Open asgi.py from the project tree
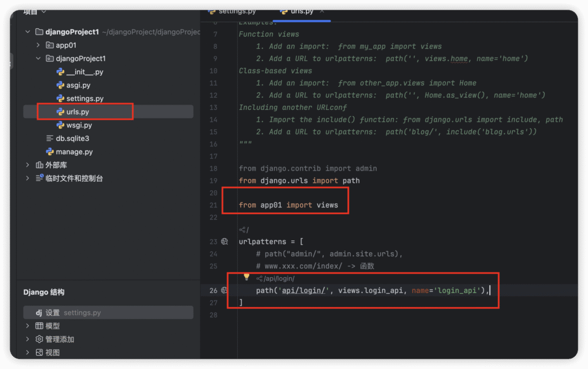 tap(78, 85)
